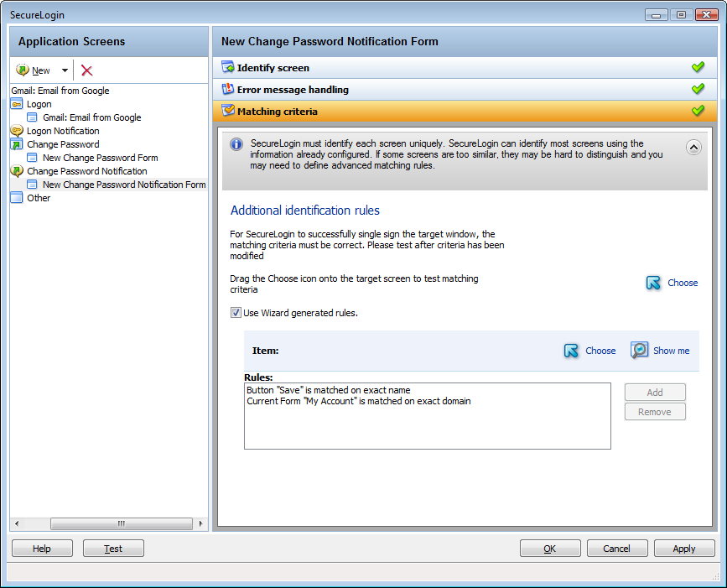Click the right scroll arrow in the tree panel
This screenshot has width=727, height=588.
click(200, 523)
